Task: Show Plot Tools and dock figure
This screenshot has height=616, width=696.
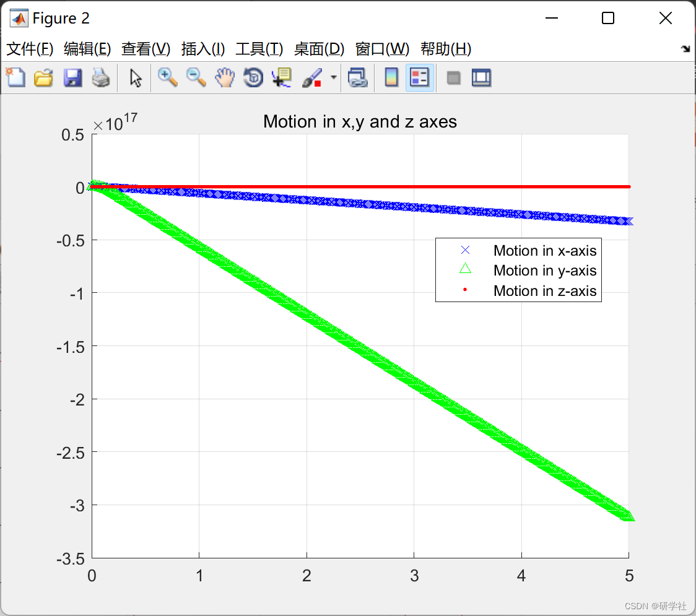Action: tap(481, 77)
